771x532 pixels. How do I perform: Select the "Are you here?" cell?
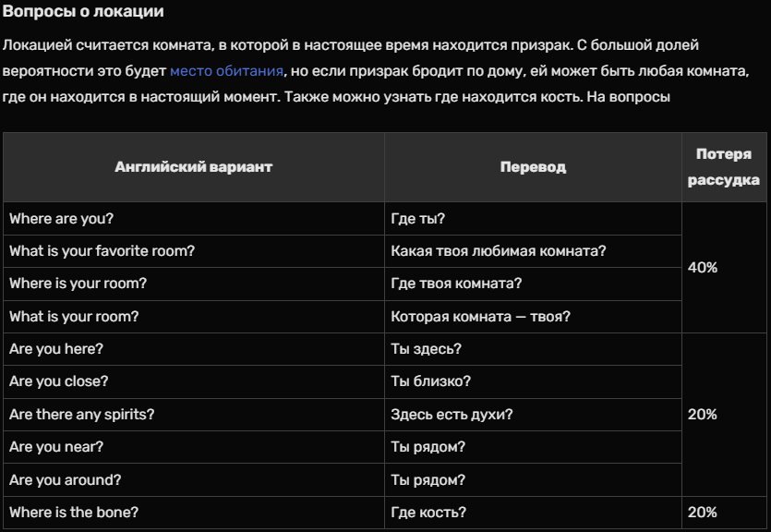(x=56, y=349)
